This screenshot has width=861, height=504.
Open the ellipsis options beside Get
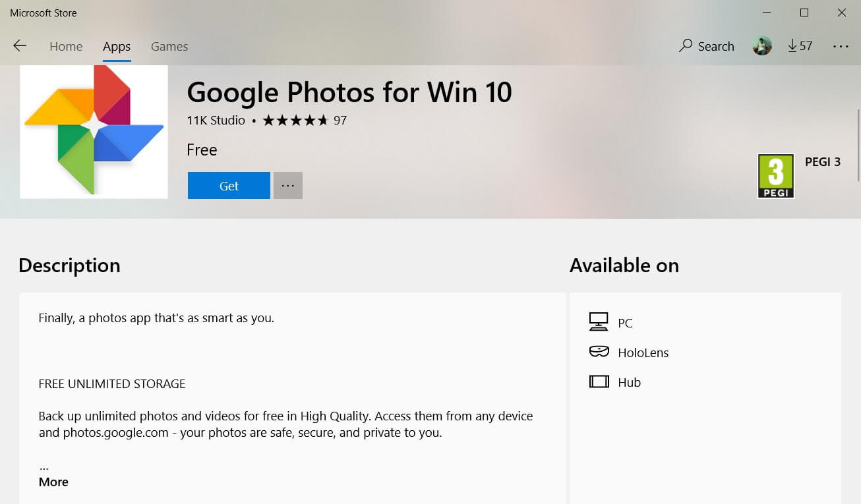(288, 186)
